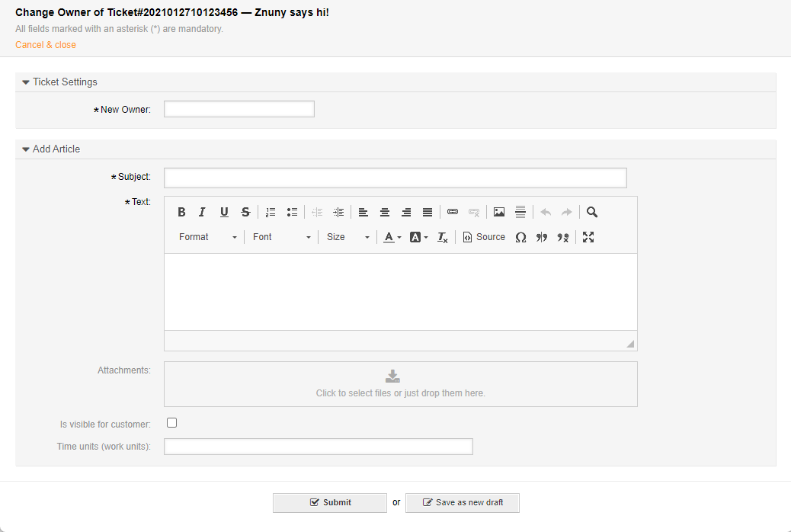791x532 pixels.
Task: Open the text color picker
Action: click(392, 237)
